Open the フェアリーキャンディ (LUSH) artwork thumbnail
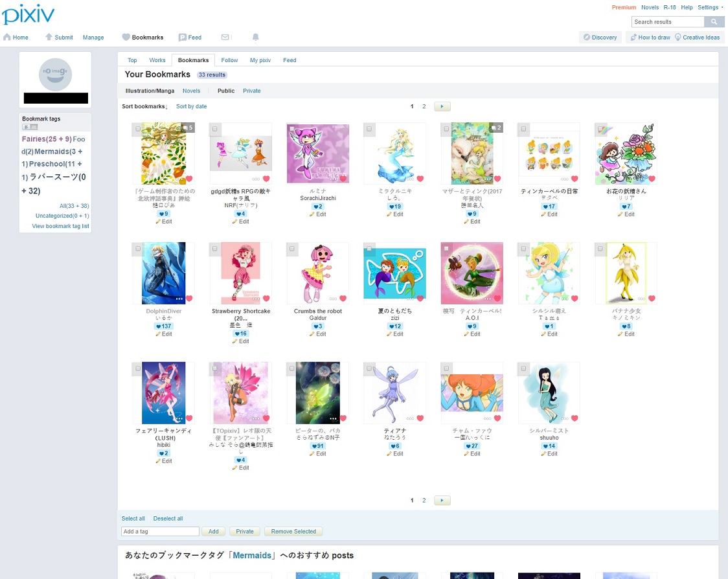The image size is (728, 579). pos(163,393)
